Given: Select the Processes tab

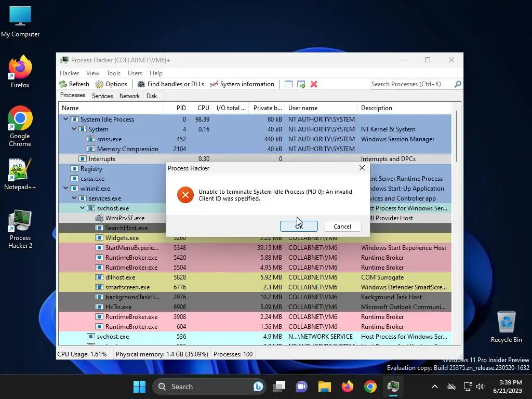Looking at the screenshot, I should click(73, 96).
